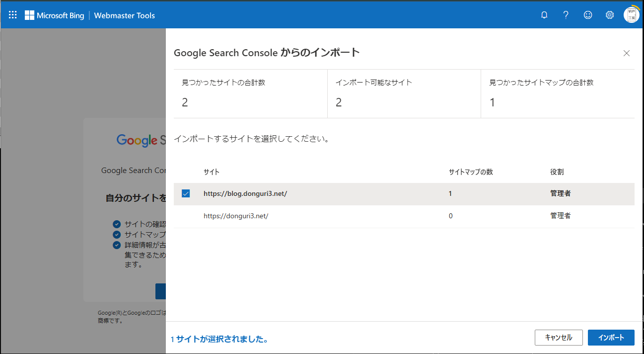Click the 見つかったサイトマップの合計数 summary card
This screenshot has height=354, width=644.
(x=558, y=93)
